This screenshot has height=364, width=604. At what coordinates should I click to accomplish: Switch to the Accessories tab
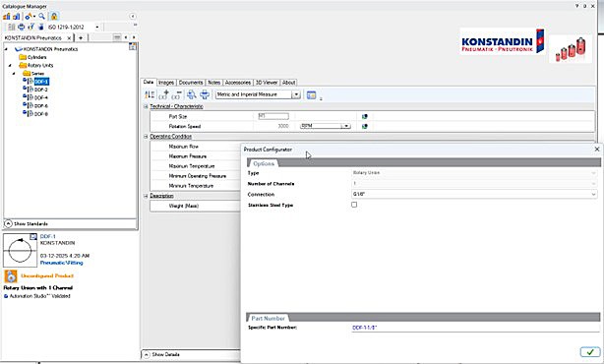click(x=238, y=83)
